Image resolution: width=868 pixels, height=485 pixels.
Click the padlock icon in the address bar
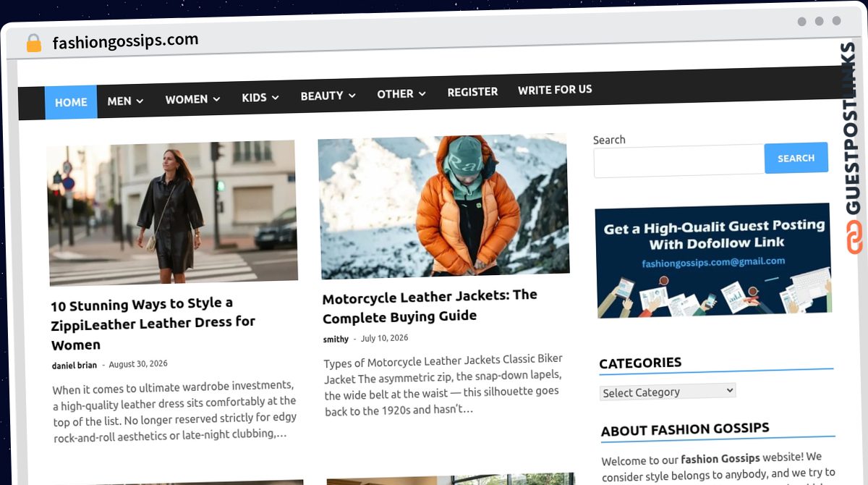tap(33, 43)
